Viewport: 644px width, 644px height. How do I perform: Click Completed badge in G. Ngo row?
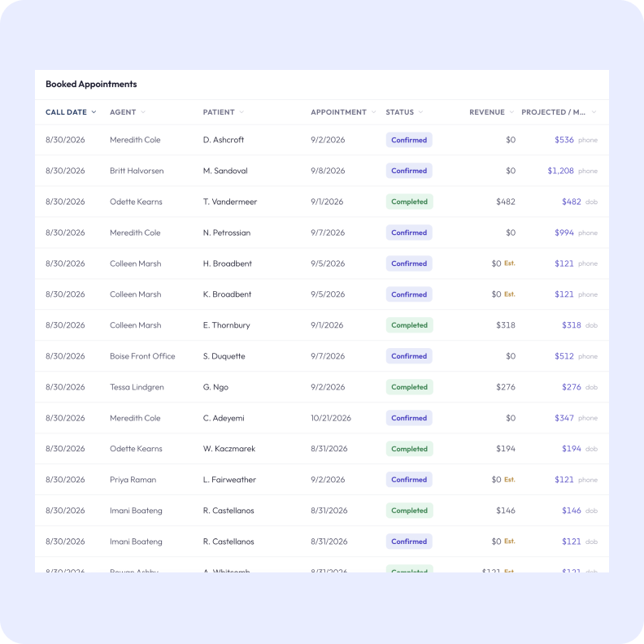410,387
